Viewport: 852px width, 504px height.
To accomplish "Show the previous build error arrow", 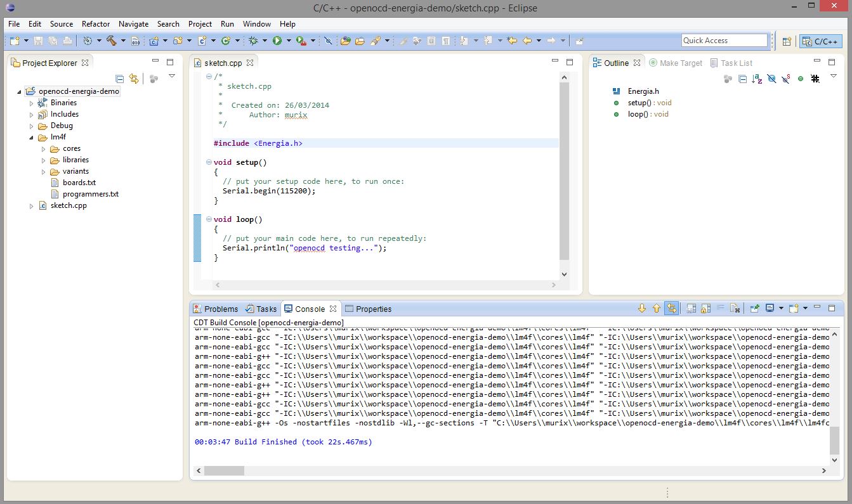I will (657, 309).
